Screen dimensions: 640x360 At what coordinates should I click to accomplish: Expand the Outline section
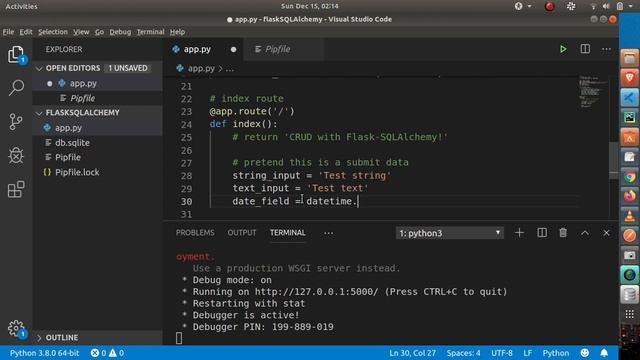(39, 338)
